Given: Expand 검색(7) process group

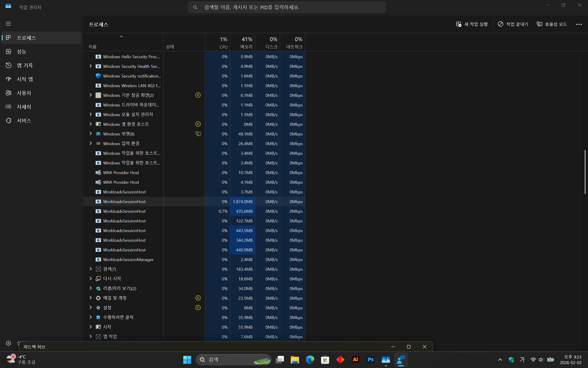Looking at the screenshot, I should click(x=91, y=269).
